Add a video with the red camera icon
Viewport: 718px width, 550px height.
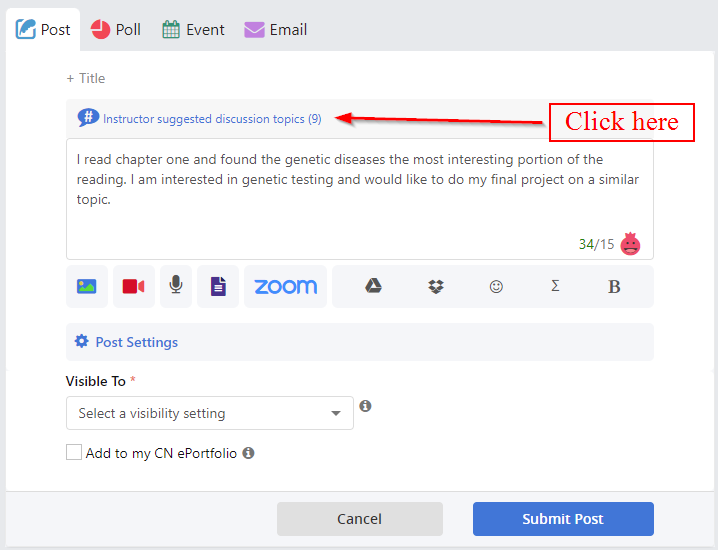pos(134,286)
